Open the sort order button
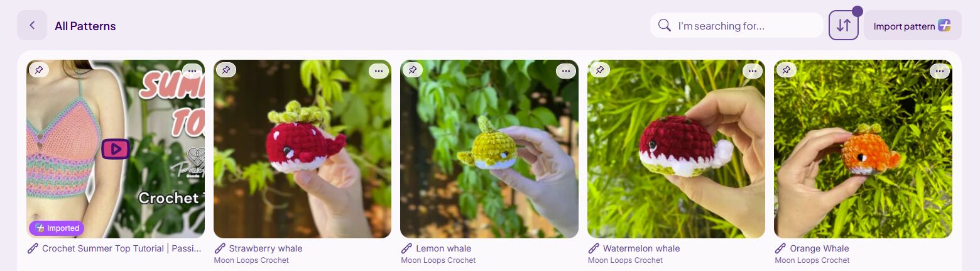Image resolution: width=980 pixels, height=271 pixels. 844,26
